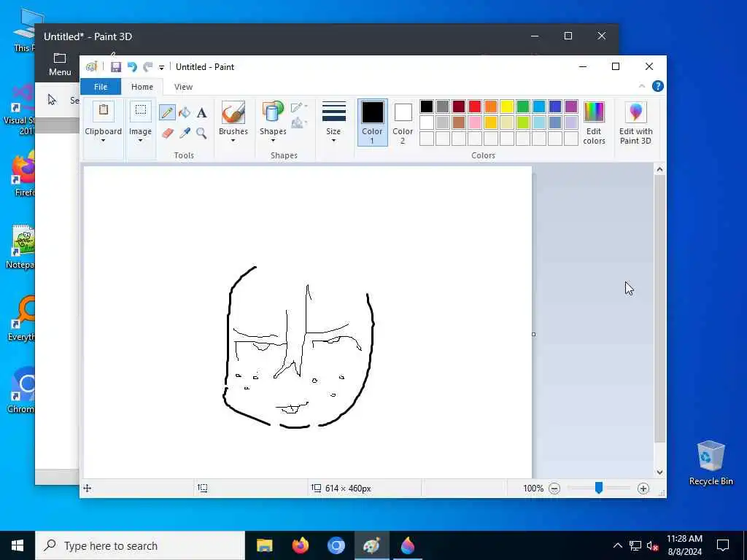747x560 pixels.
Task: Open the Shapes gallery icon
Action: tap(273, 112)
